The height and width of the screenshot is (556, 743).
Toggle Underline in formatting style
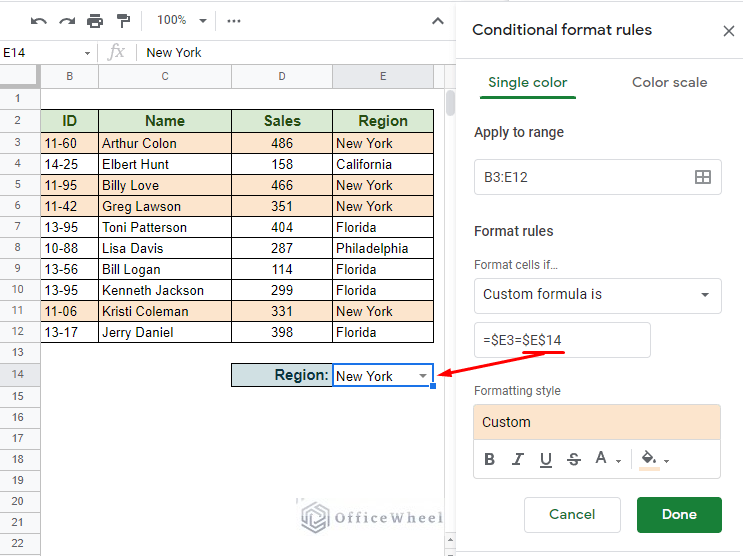tap(546, 460)
